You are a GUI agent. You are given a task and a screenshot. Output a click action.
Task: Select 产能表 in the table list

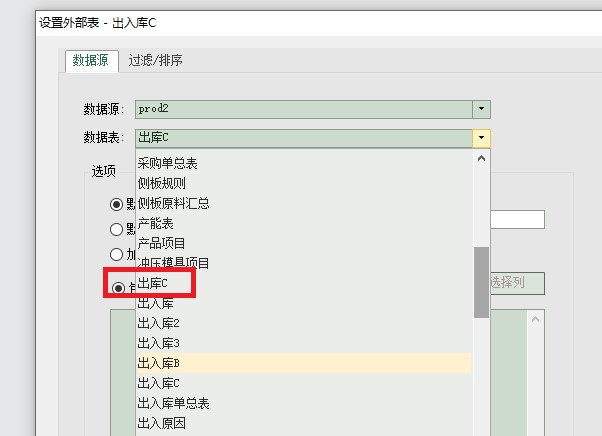pos(155,223)
